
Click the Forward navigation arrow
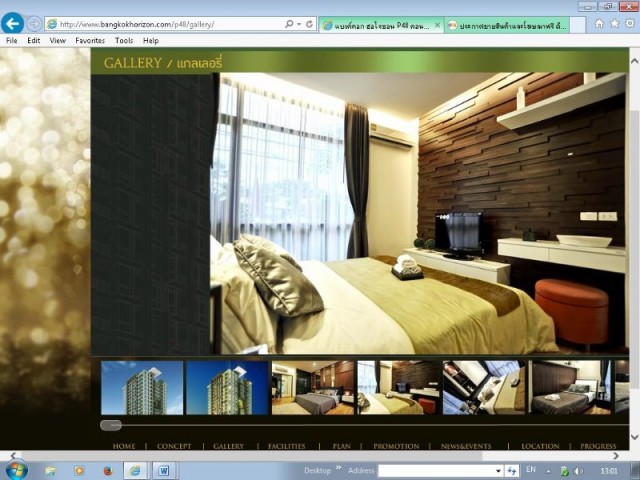[x=34, y=23]
